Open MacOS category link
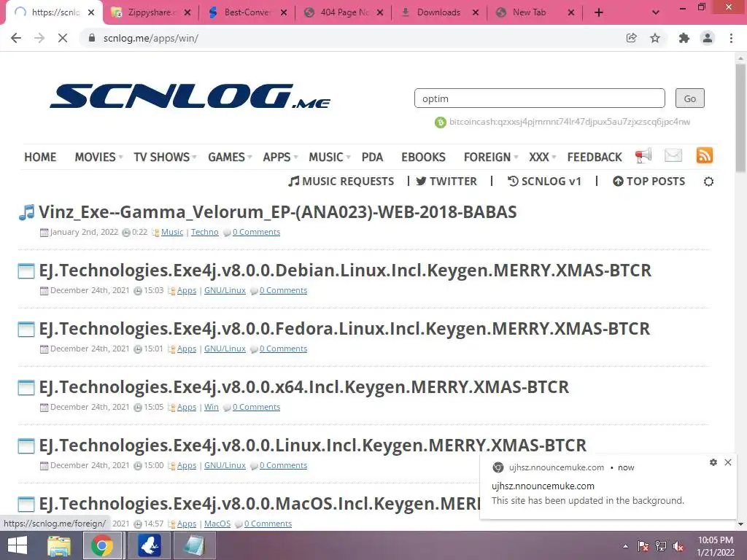The image size is (747, 560). tap(217, 524)
